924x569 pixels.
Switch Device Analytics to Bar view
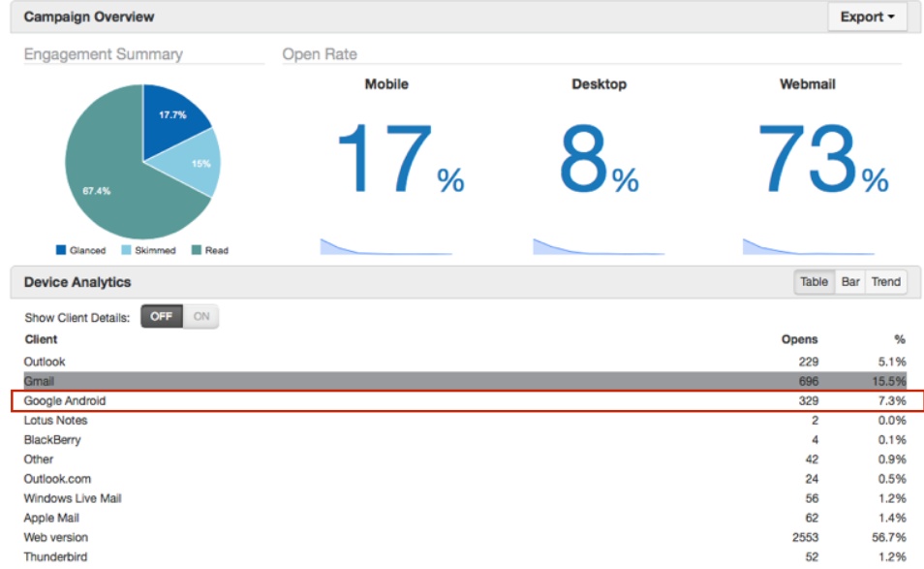click(849, 282)
